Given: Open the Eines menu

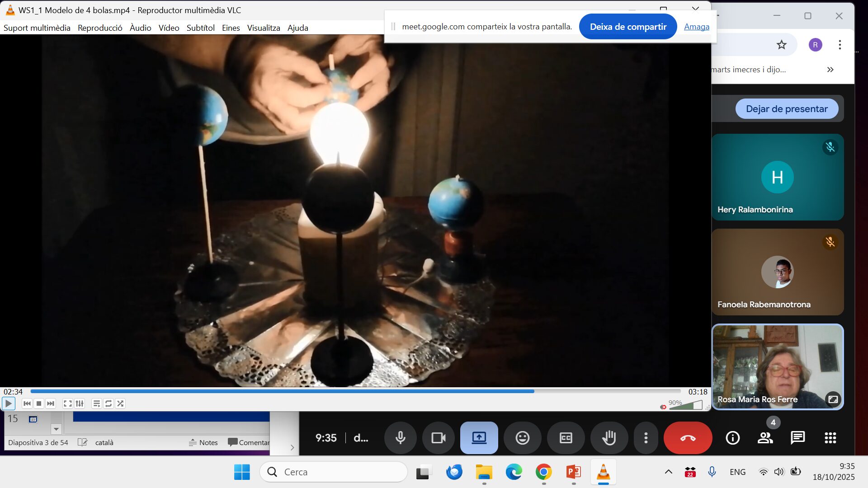Looking at the screenshot, I should [231, 28].
